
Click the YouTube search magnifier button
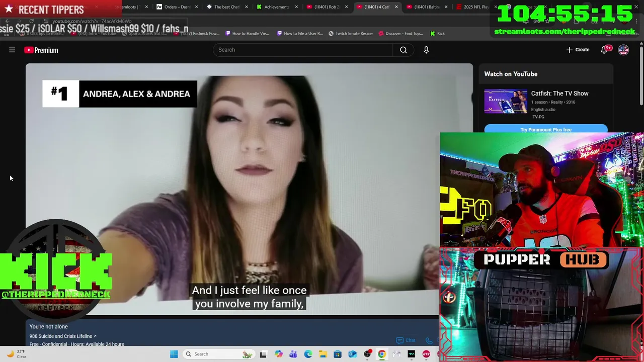404,50
